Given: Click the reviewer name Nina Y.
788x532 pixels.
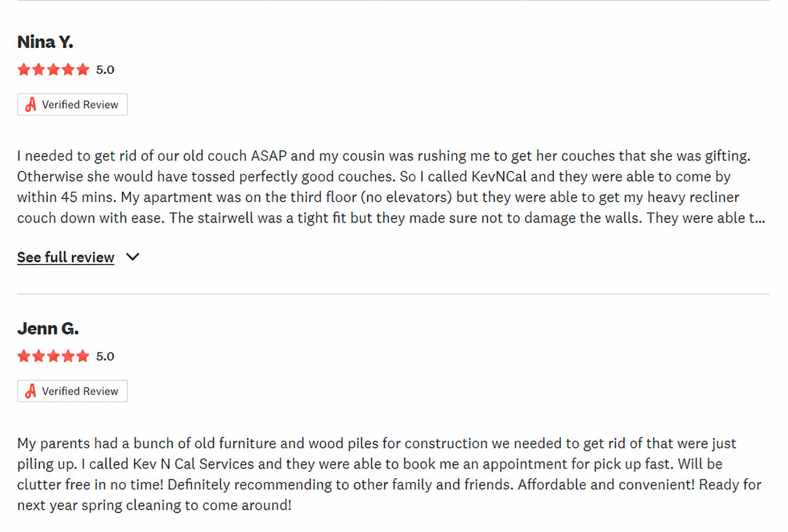Looking at the screenshot, I should [45, 42].
